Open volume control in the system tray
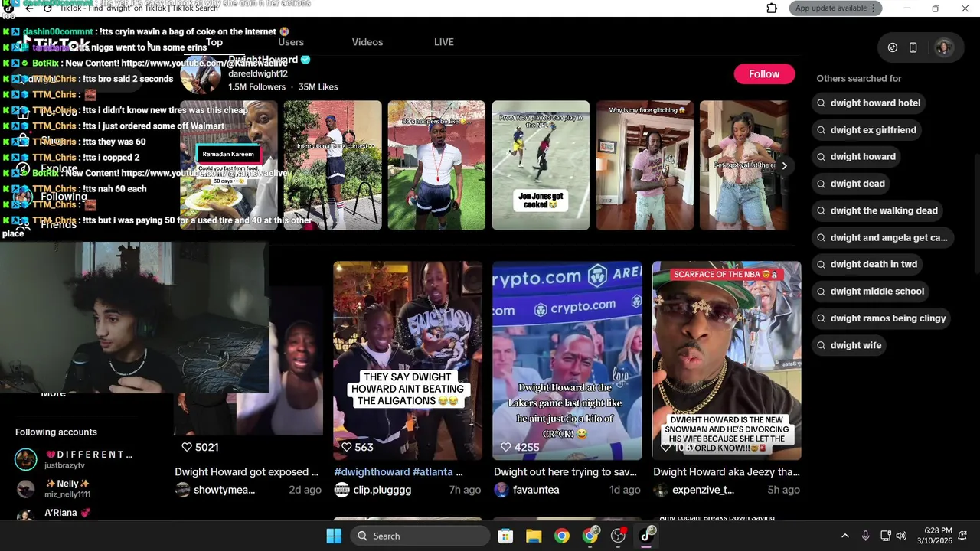 [x=901, y=536]
